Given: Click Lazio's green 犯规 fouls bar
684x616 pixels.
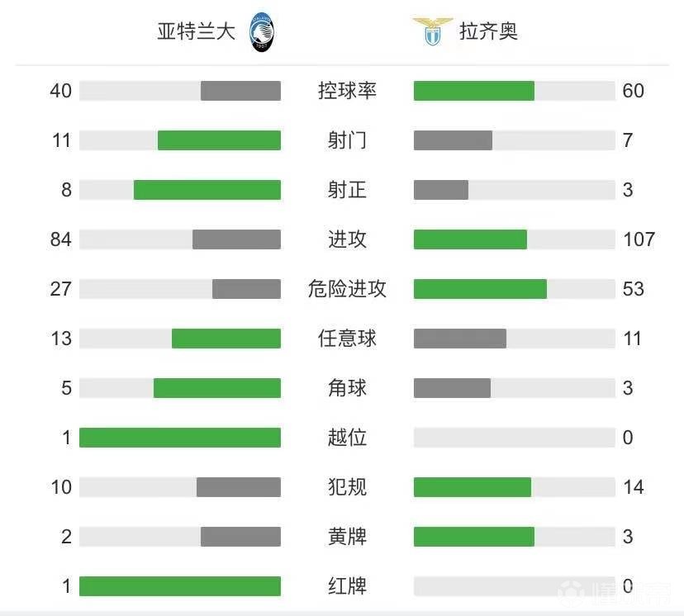Looking at the screenshot, I should (x=473, y=487).
